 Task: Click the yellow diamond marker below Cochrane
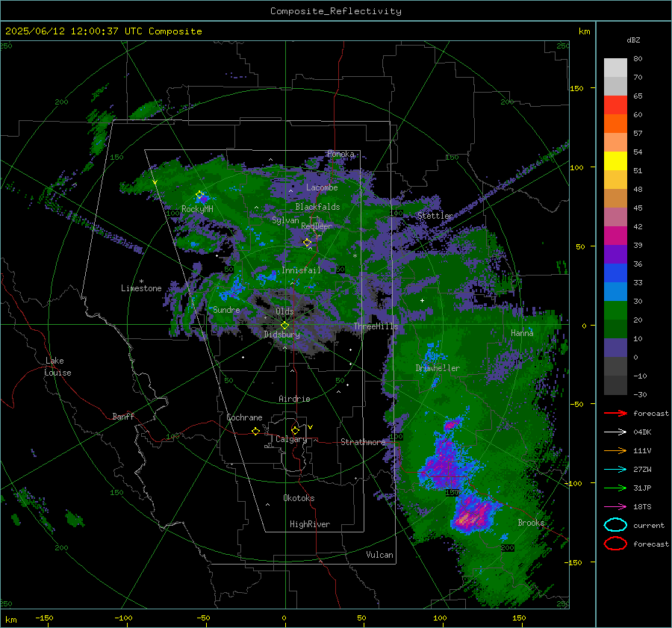pyautogui.click(x=256, y=431)
